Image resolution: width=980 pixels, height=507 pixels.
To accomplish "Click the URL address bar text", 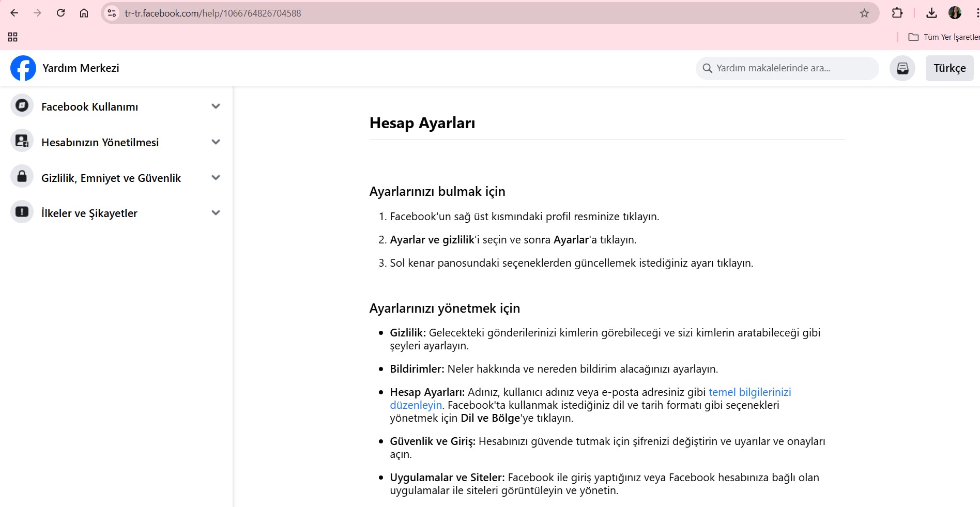I will [x=213, y=13].
